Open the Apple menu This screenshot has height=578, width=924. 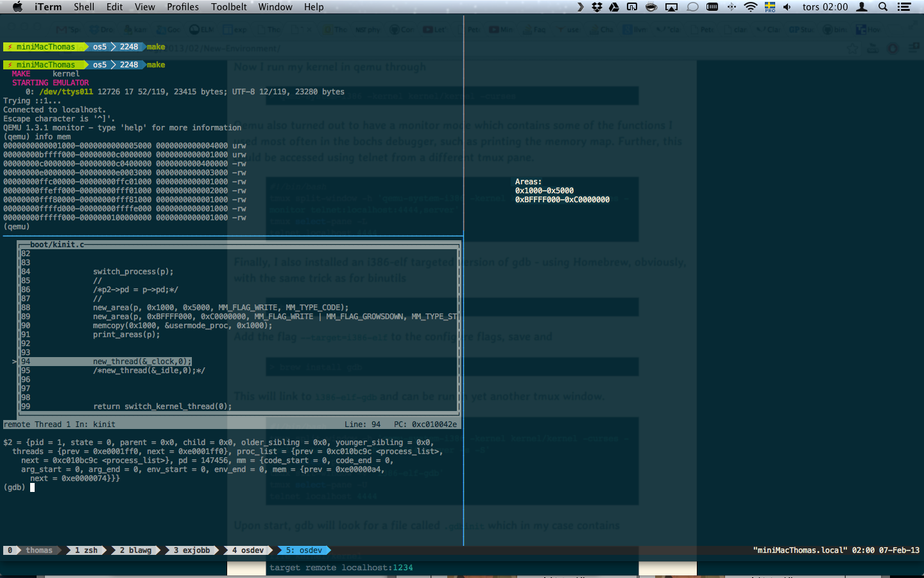coord(17,7)
